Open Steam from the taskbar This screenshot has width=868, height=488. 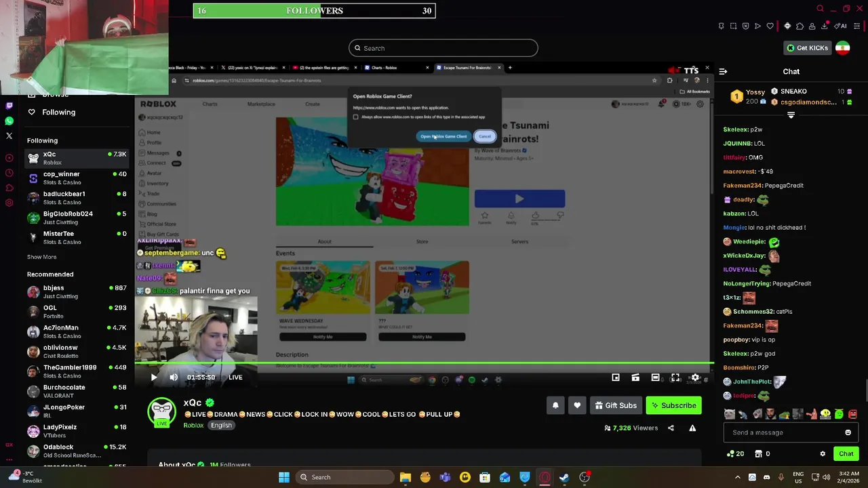point(564,477)
